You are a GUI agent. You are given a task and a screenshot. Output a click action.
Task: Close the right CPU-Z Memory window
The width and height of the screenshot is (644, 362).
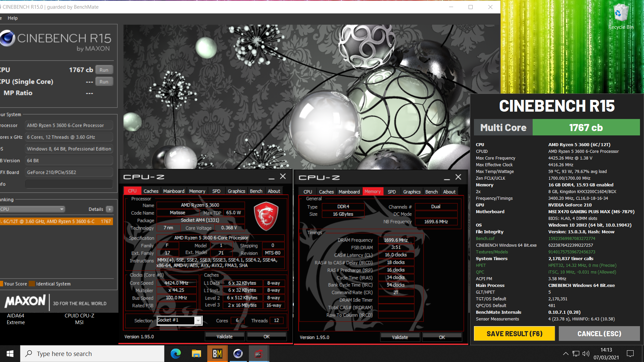[459, 177]
